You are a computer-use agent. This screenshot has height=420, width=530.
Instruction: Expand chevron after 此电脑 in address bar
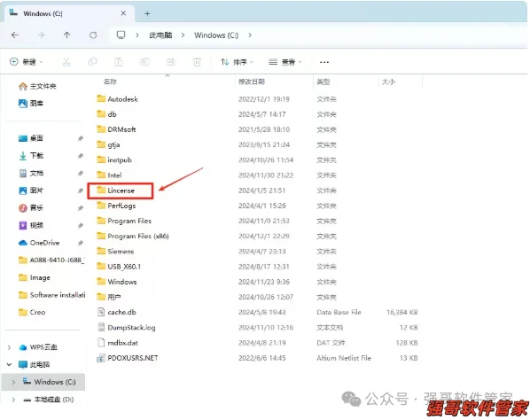click(x=183, y=35)
